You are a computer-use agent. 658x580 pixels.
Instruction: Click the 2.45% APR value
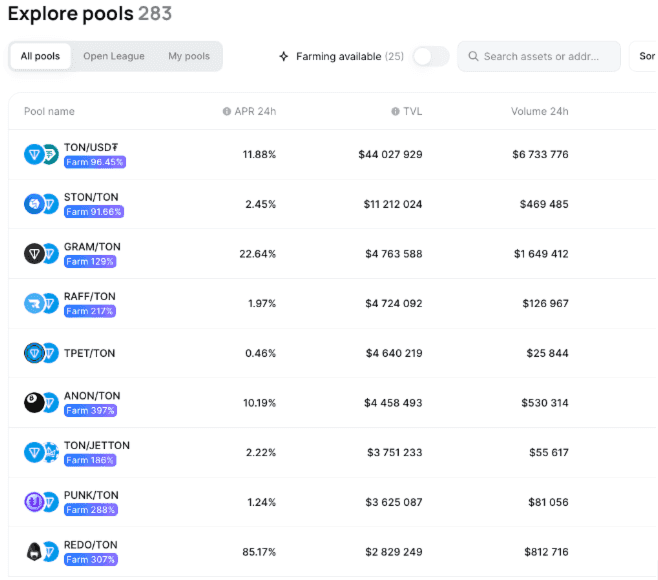[261, 204]
